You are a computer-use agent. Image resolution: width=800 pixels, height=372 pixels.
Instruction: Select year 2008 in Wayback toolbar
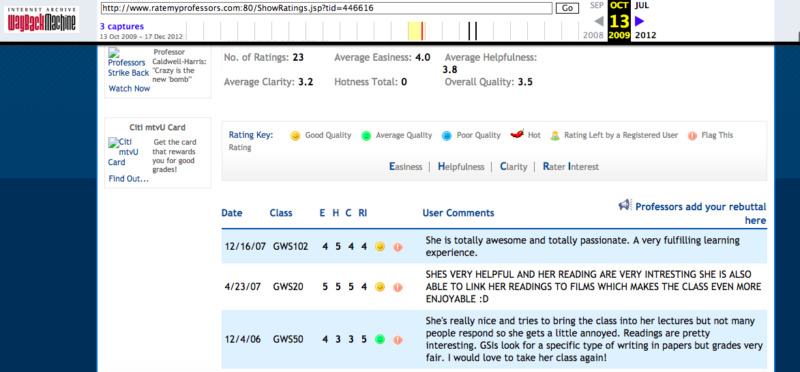coord(593,35)
